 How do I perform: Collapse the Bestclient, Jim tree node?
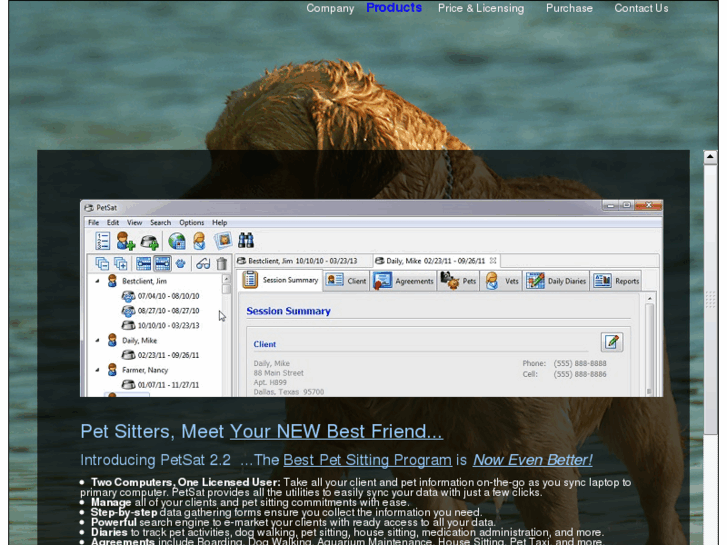[x=97, y=281]
